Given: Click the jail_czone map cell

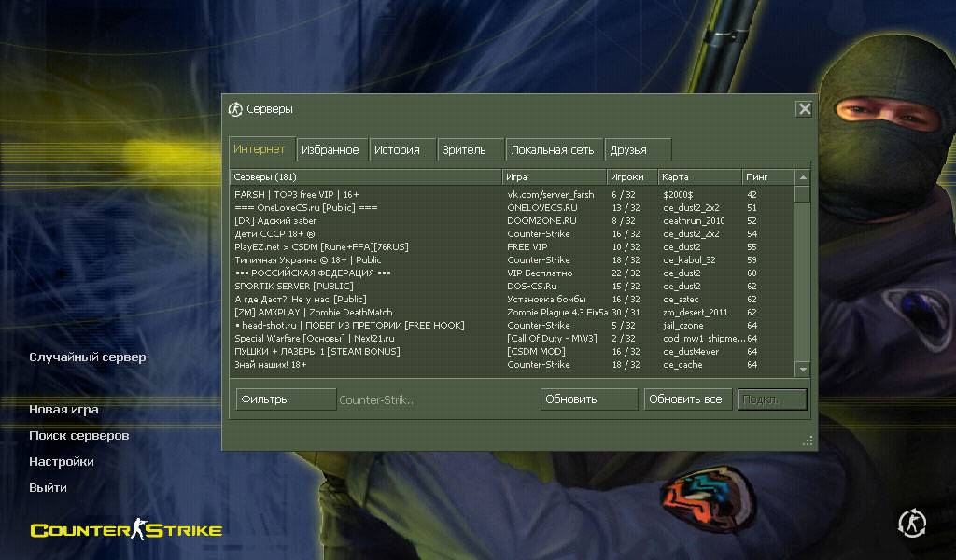Looking at the screenshot, I should [682, 326].
